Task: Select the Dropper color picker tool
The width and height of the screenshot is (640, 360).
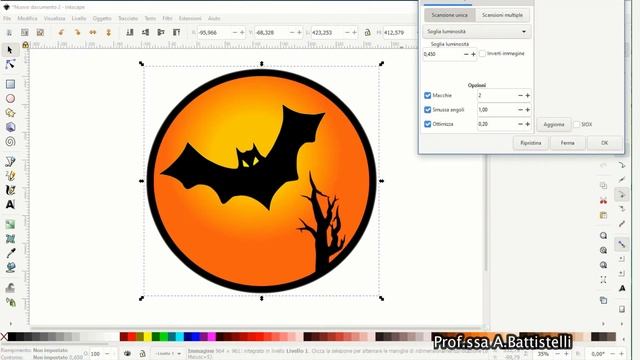Action: pos(10,253)
